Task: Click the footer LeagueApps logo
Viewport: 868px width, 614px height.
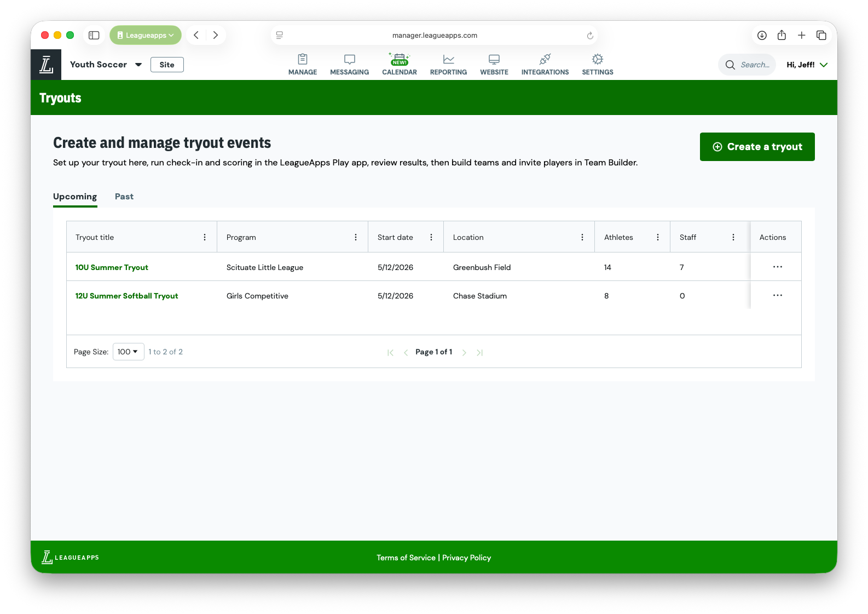Action: 70,558
